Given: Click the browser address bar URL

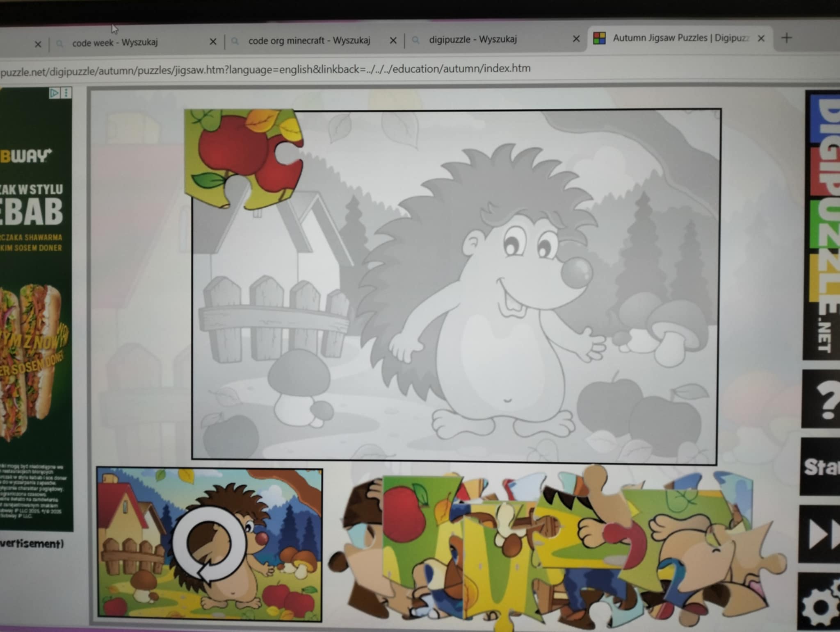Looking at the screenshot, I should point(265,70).
